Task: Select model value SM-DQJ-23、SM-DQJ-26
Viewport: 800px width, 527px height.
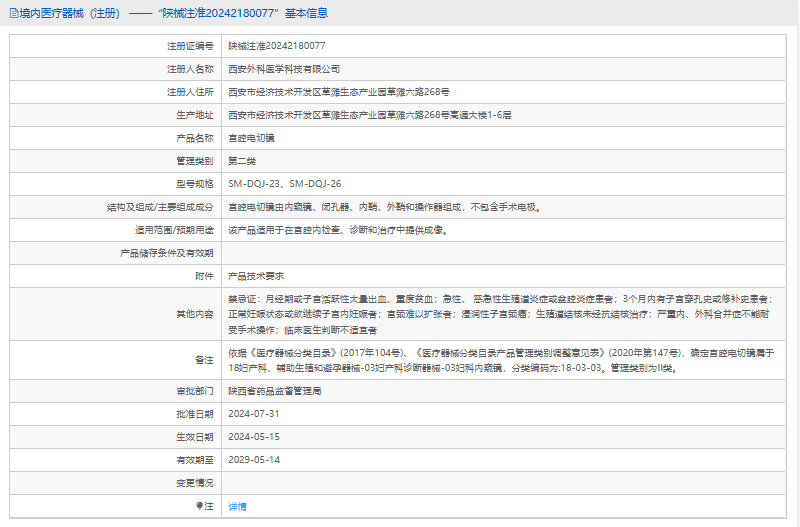Action: pyautogui.click(x=285, y=184)
